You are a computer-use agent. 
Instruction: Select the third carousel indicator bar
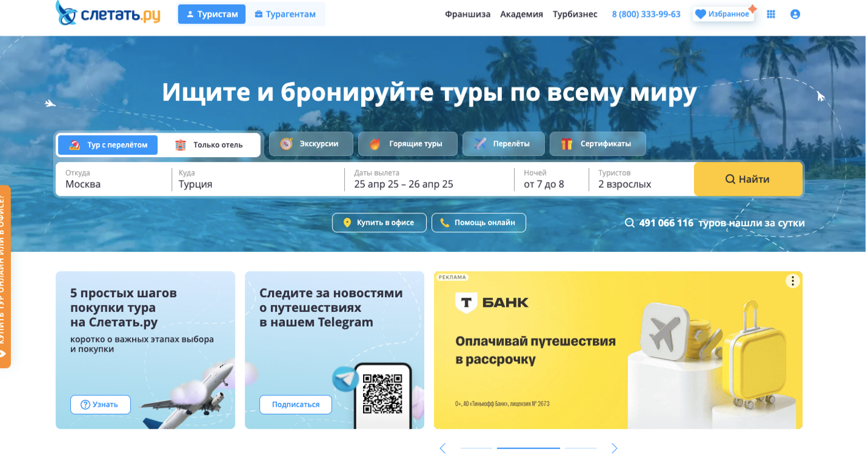click(x=581, y=448)
